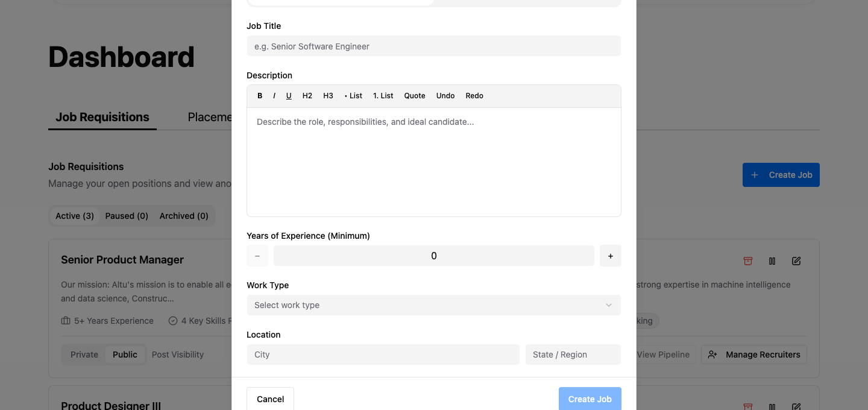Click the Product Designer III title
868x410 pixels.
[x=111, y=405]
